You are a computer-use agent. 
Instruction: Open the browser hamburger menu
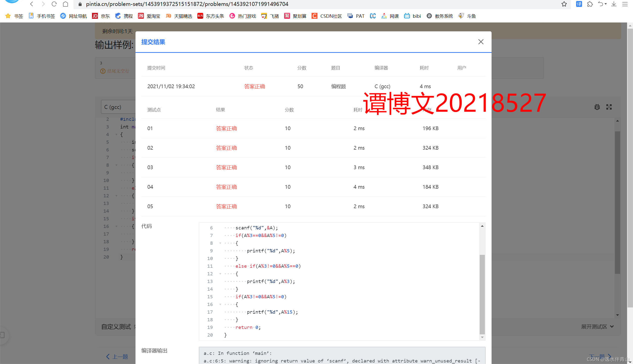625,4
